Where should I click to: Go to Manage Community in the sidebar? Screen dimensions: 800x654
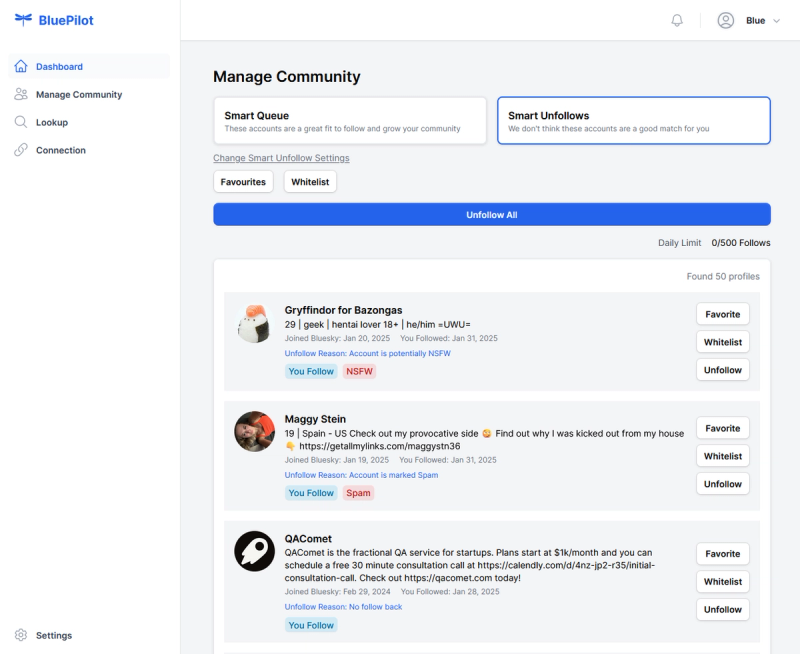[x=89, y=94]
